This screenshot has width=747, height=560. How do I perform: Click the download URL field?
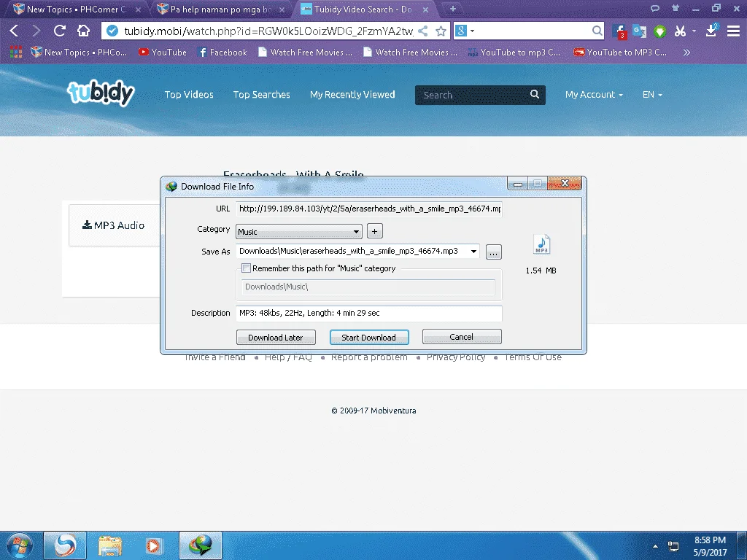[368, 209]
